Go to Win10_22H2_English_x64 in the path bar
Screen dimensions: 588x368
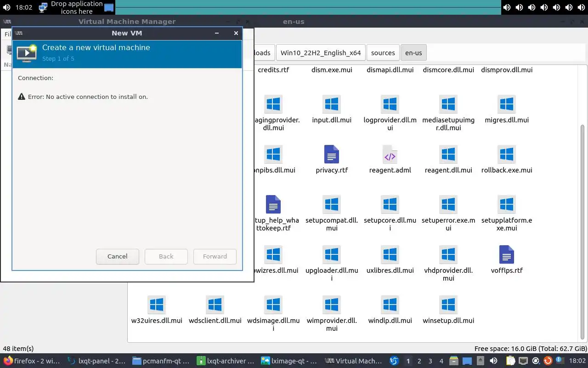pos(321,53)
